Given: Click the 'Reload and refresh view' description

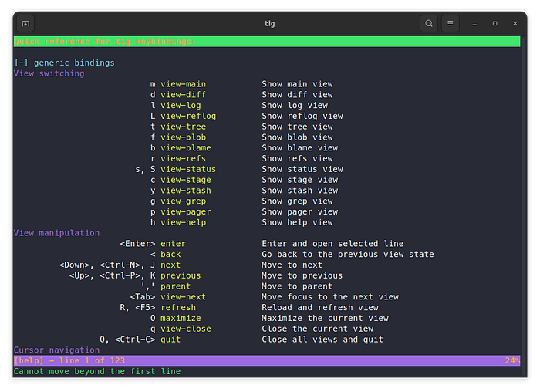Looking at the screenshot, I should pyautogui.click(x=320, y=308).
